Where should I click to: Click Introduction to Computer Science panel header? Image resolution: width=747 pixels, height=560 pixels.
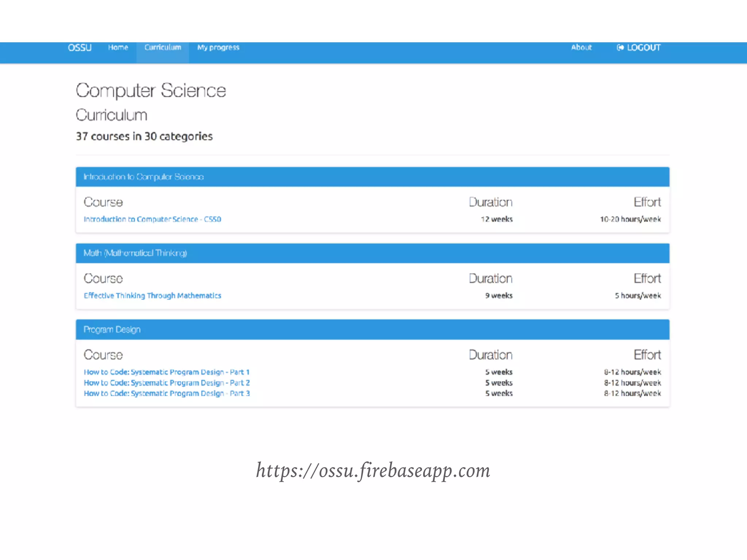[372, 177]
